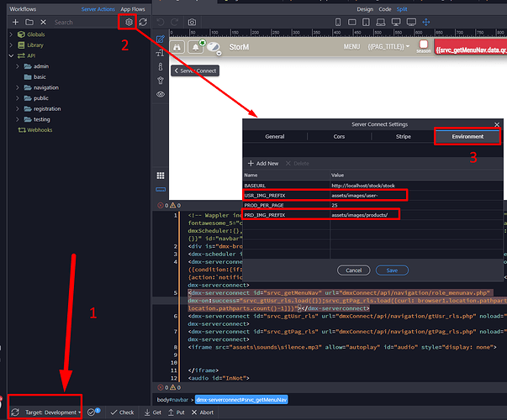This screenshot has height=420, width=507.
Task: Click Check in the bottom toolbar
Action: 122,412
